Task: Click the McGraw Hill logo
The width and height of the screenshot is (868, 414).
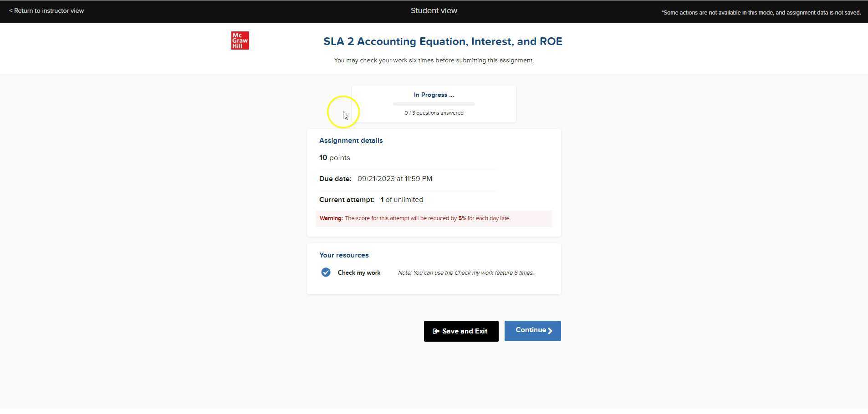Action: pyautogui.click(x=240, y=40)
